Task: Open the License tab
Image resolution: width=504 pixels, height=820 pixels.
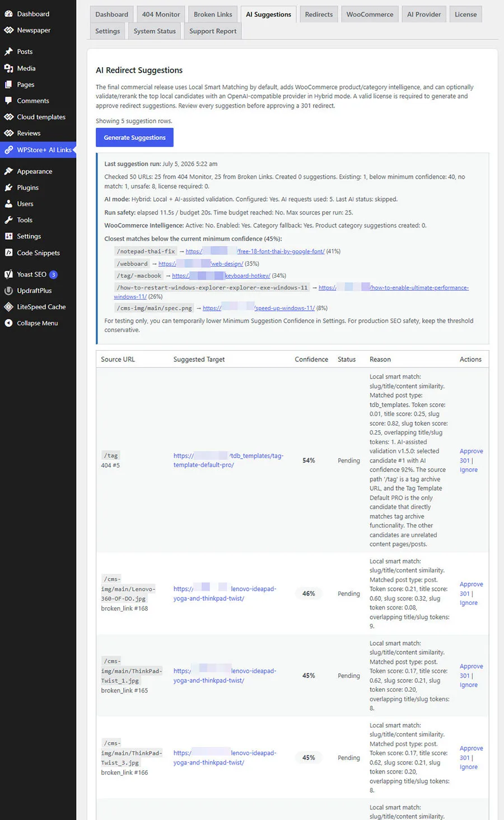Action: point(465,14)
